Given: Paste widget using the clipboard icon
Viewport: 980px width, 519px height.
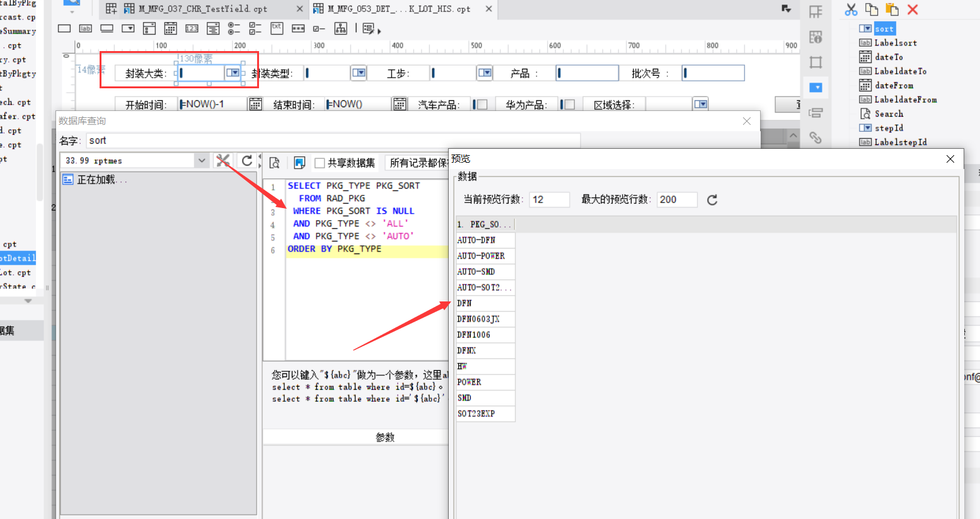Looking at the screenshot, I should click(892, 9).
